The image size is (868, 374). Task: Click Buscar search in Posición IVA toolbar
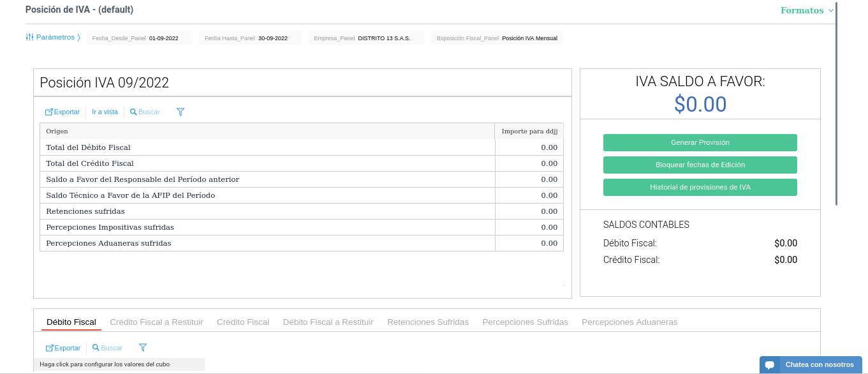145,112
